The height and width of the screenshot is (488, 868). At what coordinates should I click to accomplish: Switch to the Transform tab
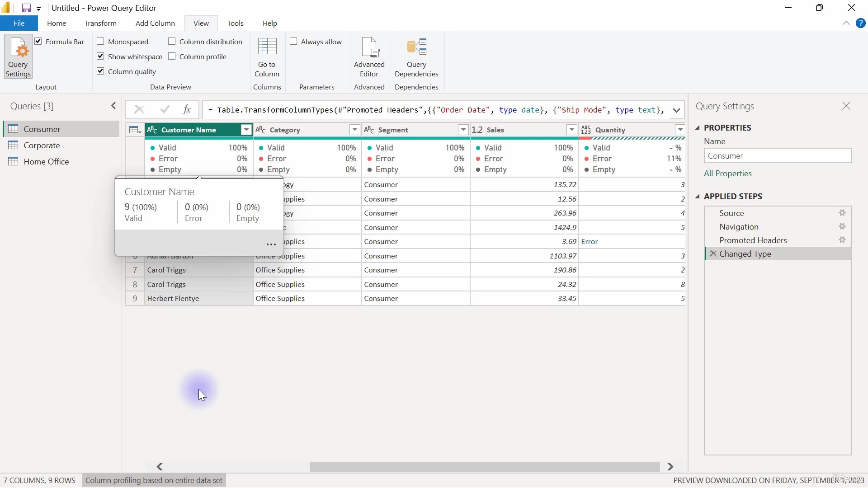coord(100,23)
